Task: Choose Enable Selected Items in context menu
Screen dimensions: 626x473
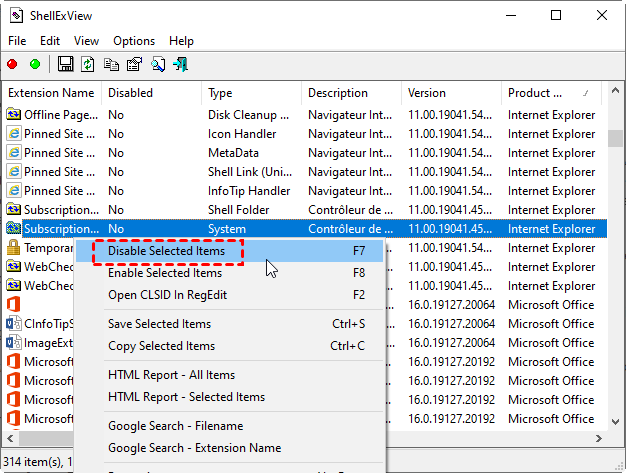Action: coord(165,273)
